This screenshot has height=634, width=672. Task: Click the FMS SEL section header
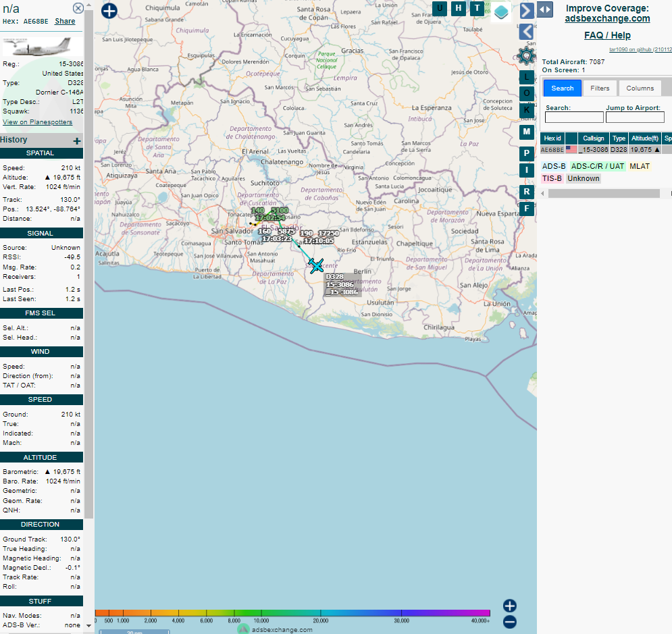point(42,313)
